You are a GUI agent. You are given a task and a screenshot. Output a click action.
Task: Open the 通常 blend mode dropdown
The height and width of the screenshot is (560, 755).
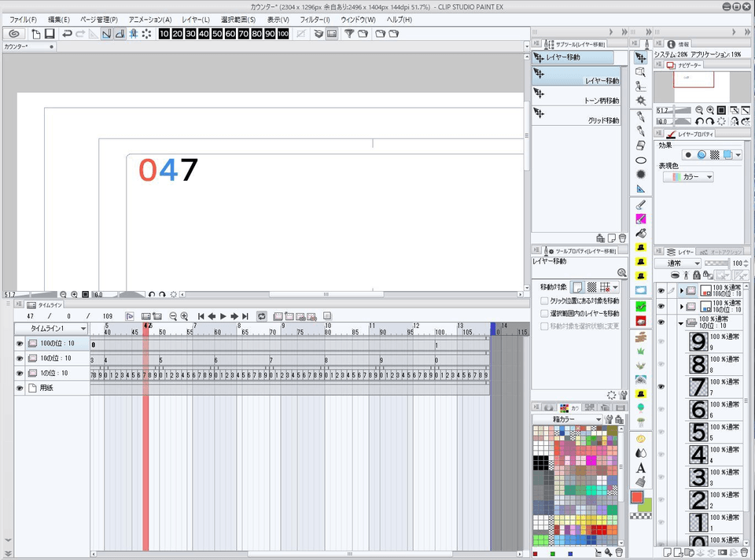pos(683,263)
